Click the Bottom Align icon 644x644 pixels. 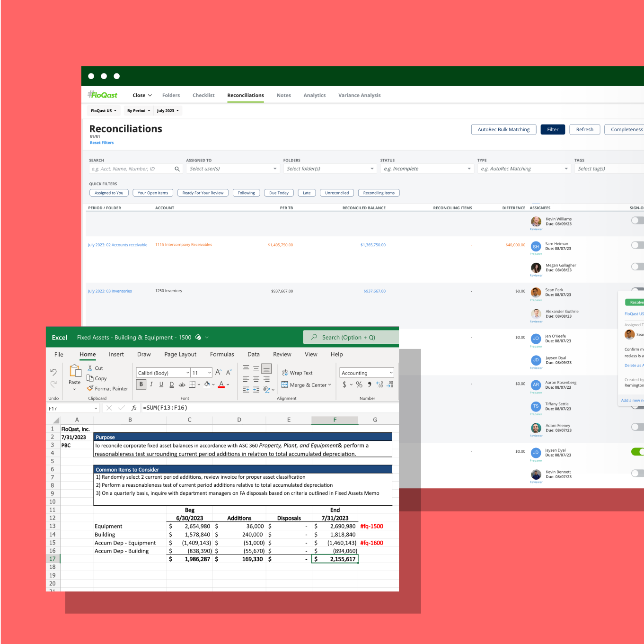(x=266, y=368)
